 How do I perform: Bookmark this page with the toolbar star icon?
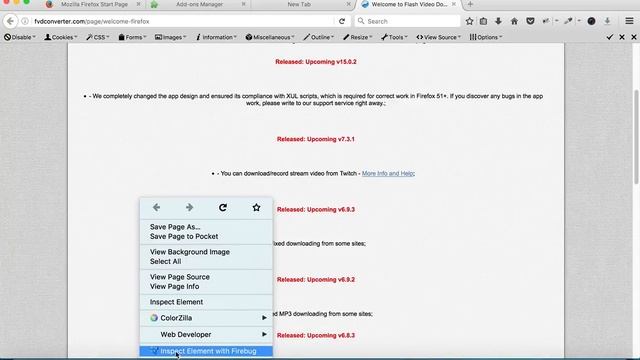(469, 21)
